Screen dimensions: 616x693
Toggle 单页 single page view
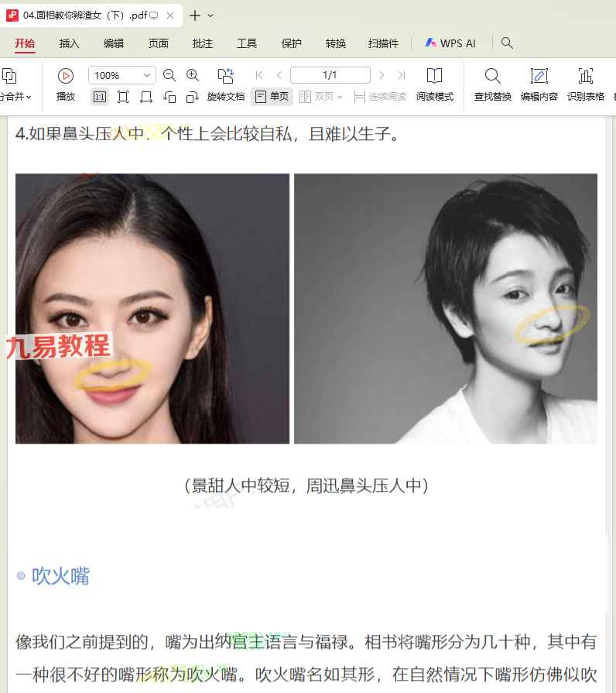point(272,97)
